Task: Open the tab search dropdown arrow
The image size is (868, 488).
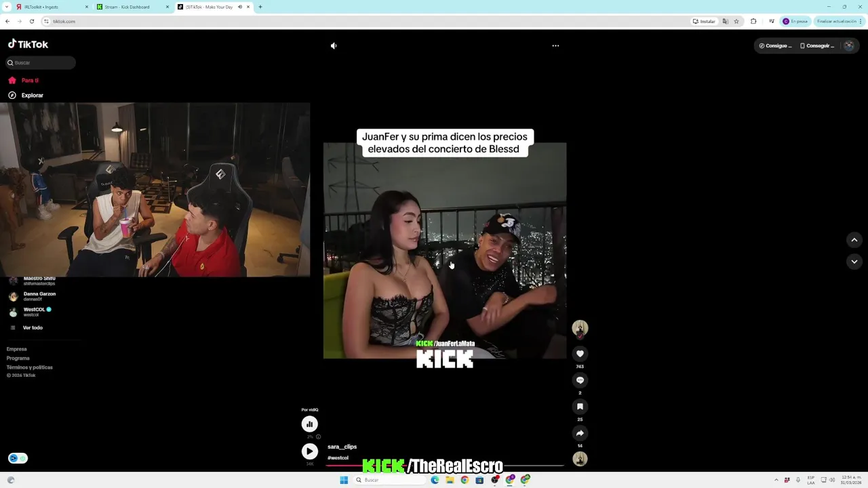Action: tap(6, 7)
